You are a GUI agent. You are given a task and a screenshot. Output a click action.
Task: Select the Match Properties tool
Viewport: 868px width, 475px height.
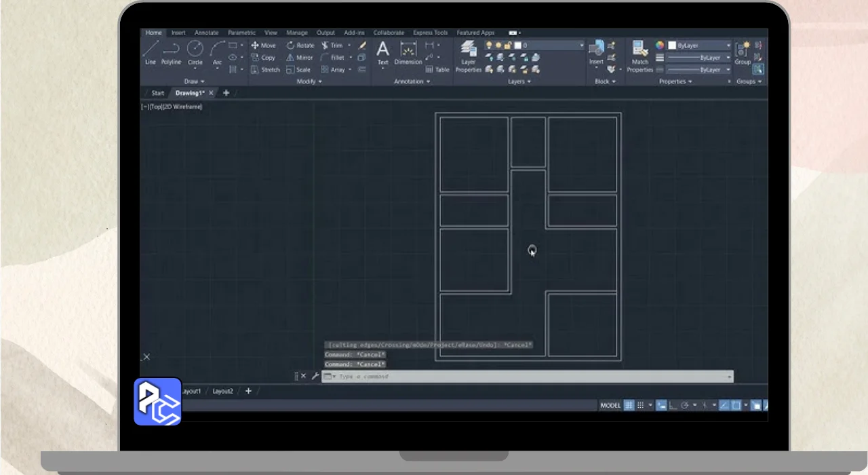[x=639, y=55]
